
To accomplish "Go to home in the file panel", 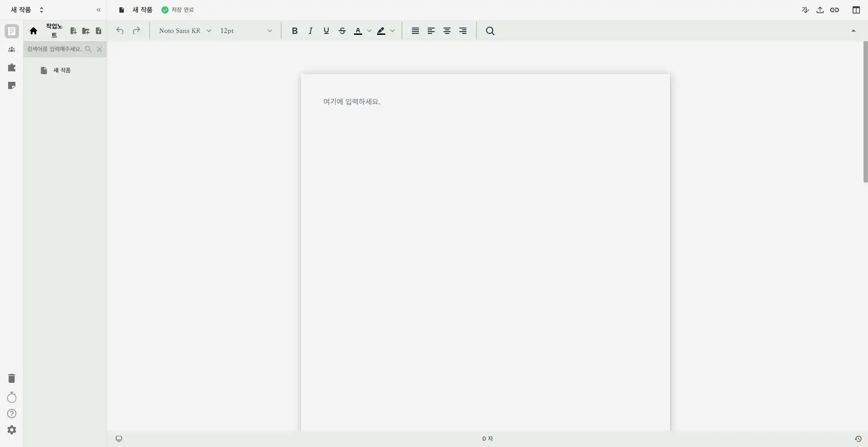I will [33, 31].
